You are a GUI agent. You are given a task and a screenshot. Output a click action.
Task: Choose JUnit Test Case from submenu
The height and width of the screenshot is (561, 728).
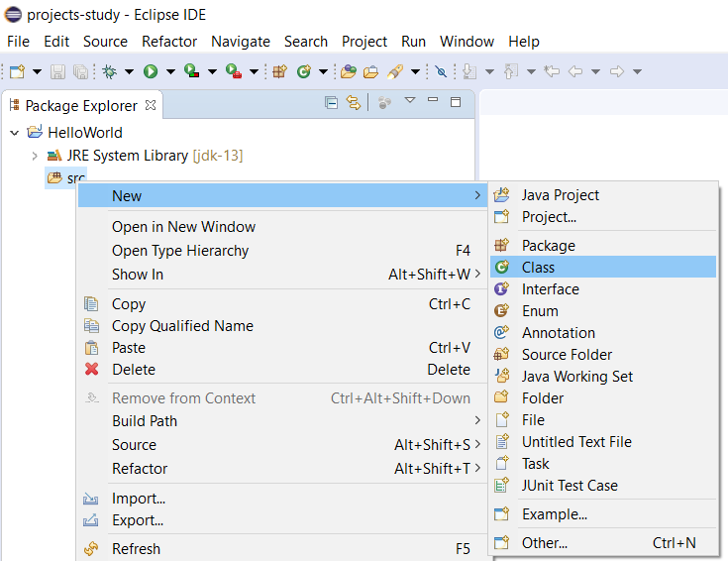point(603,486)
